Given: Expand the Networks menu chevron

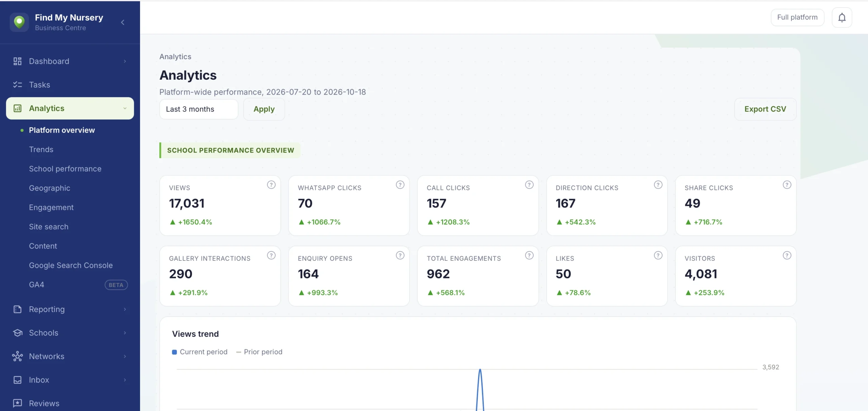Looking at the screenshot, I should pyautogui.click(x=125, y=356).
